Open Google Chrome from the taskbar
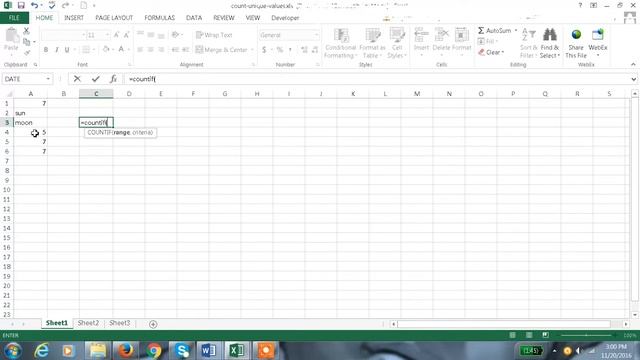The height and width of the screenshot is (360, 640). [153, 351]
